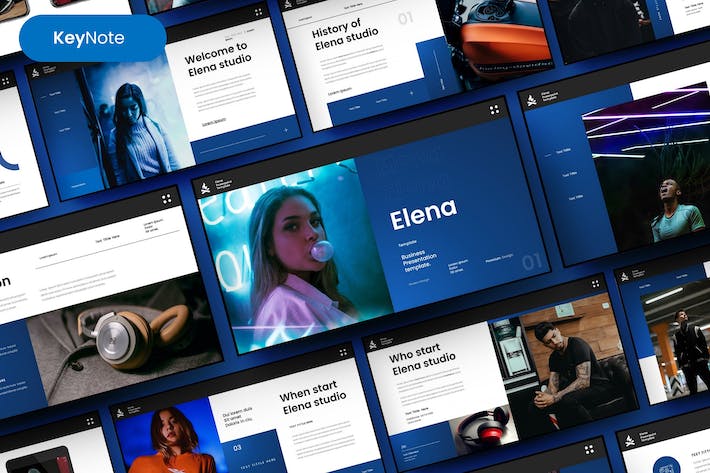The image size is (710, 473).
Task: Click the plus icon on Welcome slide
Action: tap(284, 129)
